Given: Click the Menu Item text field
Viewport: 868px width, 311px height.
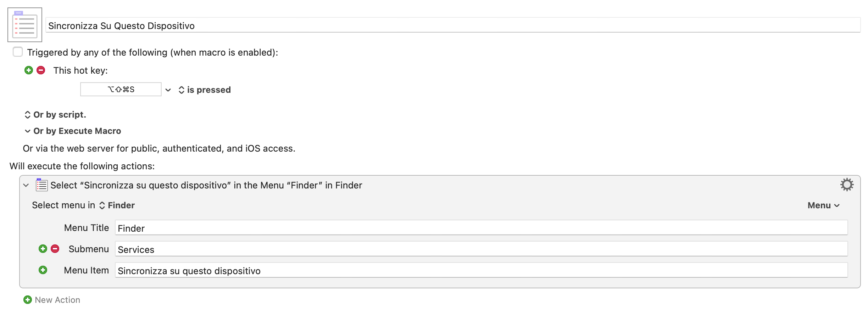Looking at the screenshot, I should tap(482, 270).
